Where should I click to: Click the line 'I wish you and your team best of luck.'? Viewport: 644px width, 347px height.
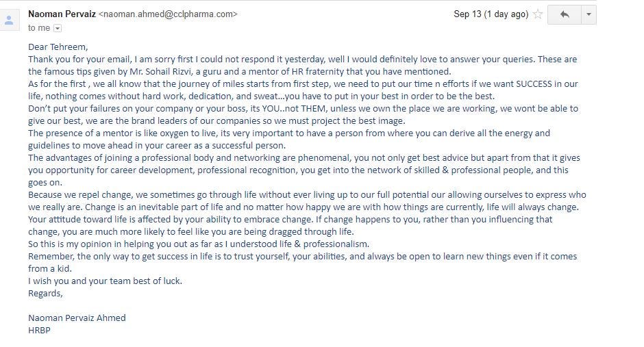pos(105,281)
